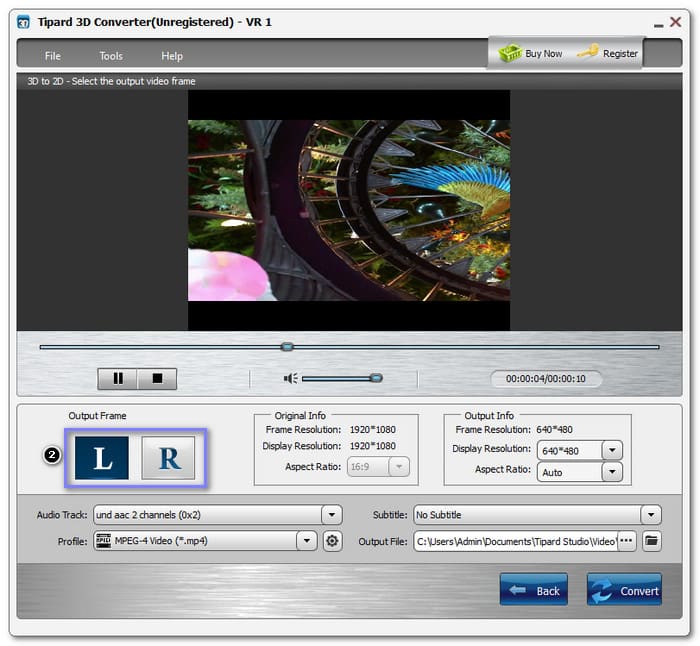
Task: Click the Register key icon
Action: click(x=588, y=53)
